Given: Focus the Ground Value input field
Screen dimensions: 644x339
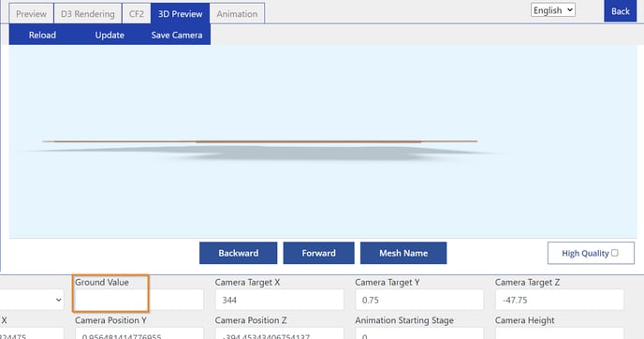Looking at the screenshot, I should tap(139, 300).
